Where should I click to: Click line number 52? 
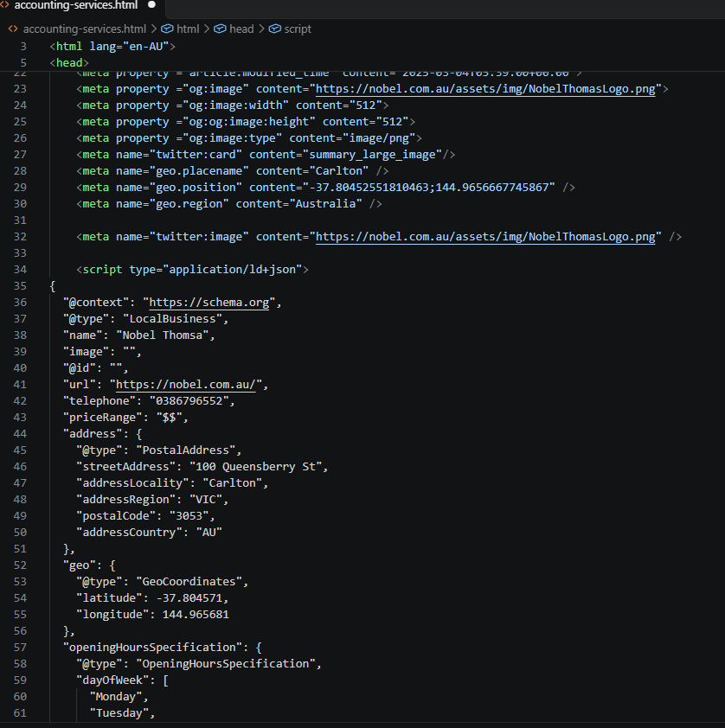(x=20, y=565)
